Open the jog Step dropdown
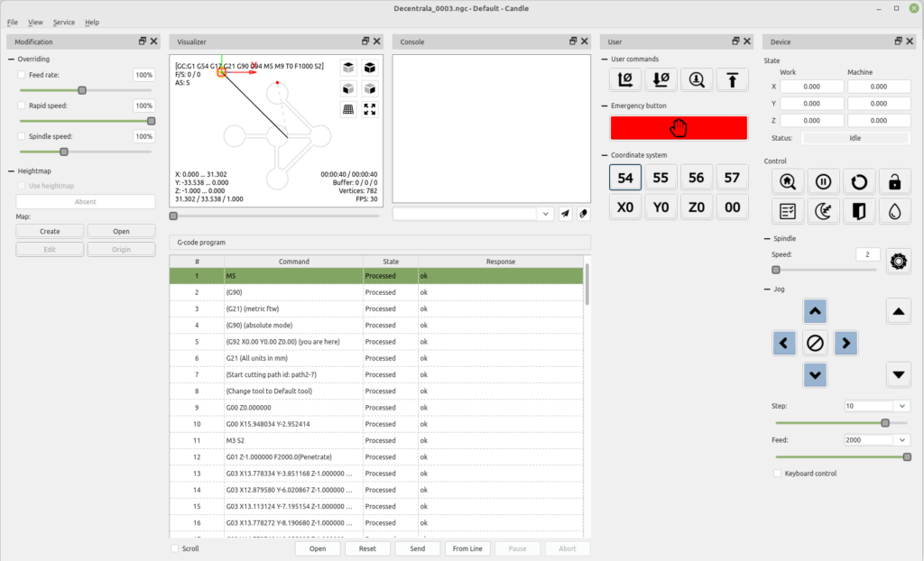This screenshot has width=924, height=561. [x=902, y=407]
